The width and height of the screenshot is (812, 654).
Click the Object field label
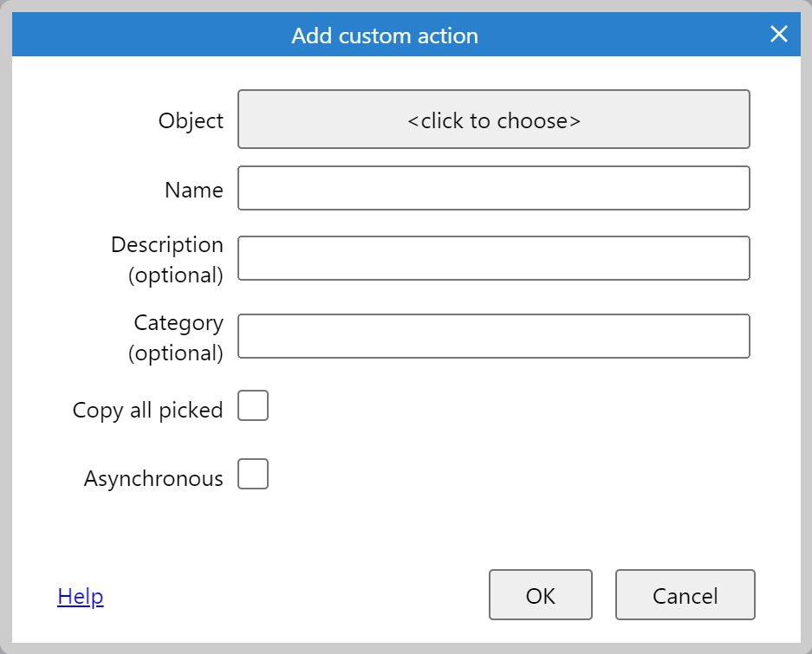[191, 120]
